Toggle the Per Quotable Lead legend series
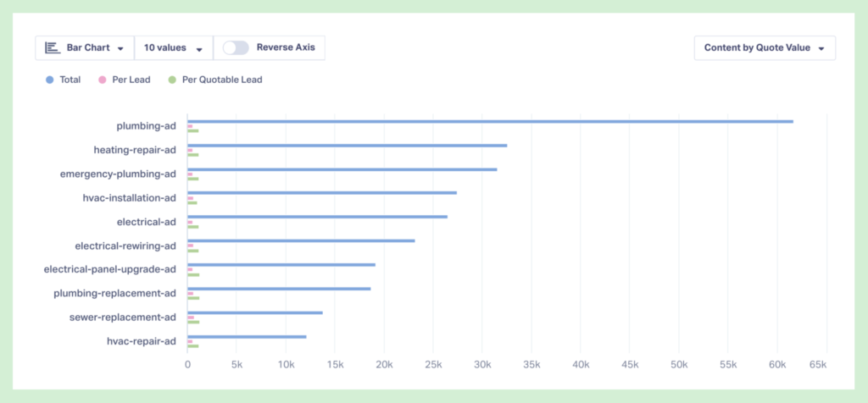 215,80
